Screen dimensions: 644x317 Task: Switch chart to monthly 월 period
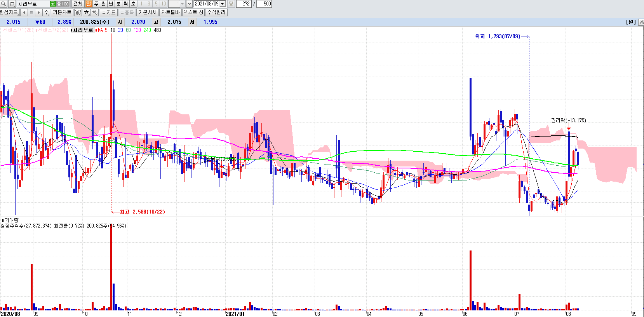pyautogui.click(x=103, y=4)
